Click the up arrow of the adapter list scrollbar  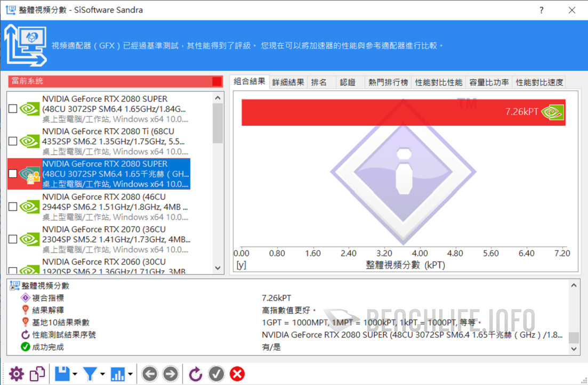tap(218, 98)
